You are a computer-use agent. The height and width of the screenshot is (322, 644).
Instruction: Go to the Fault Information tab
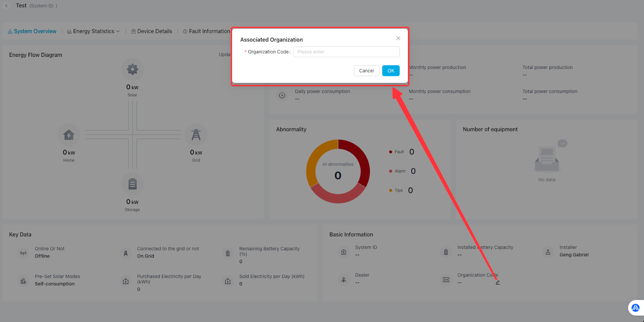[x=206, y=31]
